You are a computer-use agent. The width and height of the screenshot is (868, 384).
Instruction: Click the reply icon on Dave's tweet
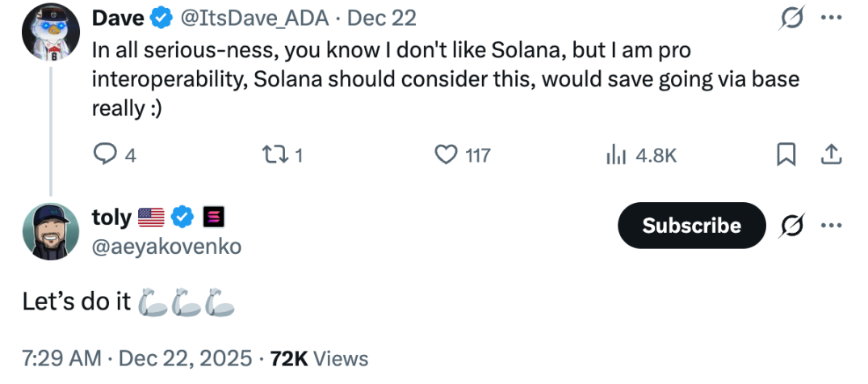(106, 154)
